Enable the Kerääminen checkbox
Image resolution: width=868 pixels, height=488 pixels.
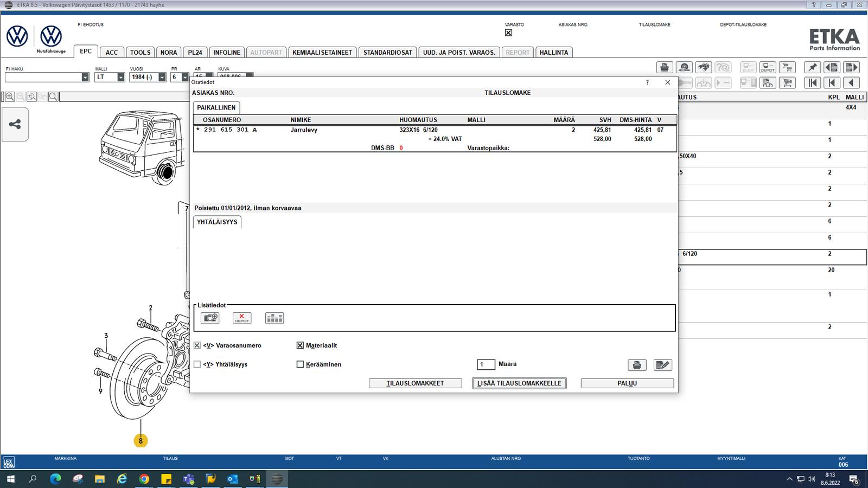tap(300, 364)
